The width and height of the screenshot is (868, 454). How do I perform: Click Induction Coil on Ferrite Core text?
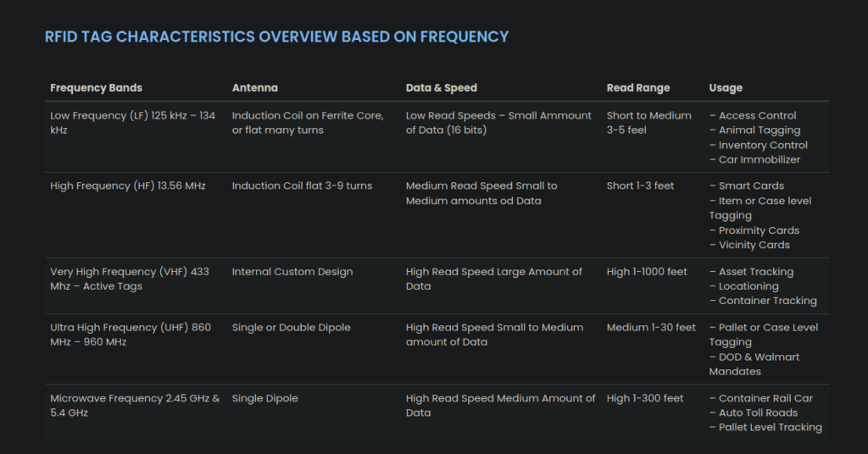[308, 115]
